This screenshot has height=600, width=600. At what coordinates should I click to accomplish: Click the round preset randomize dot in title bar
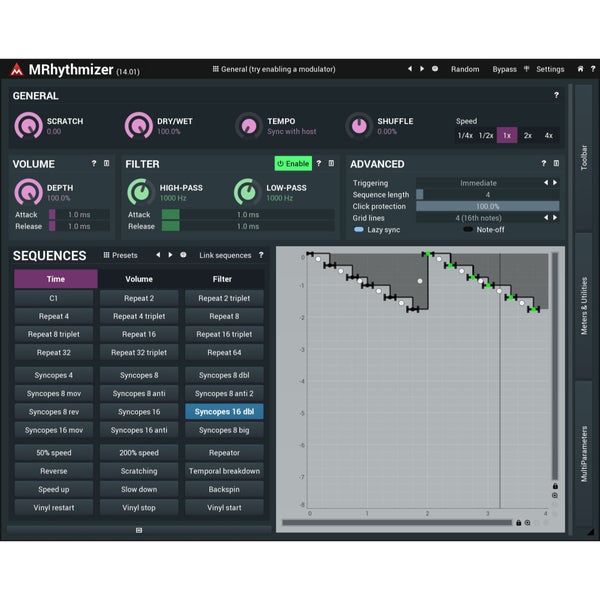pos(435,69)
